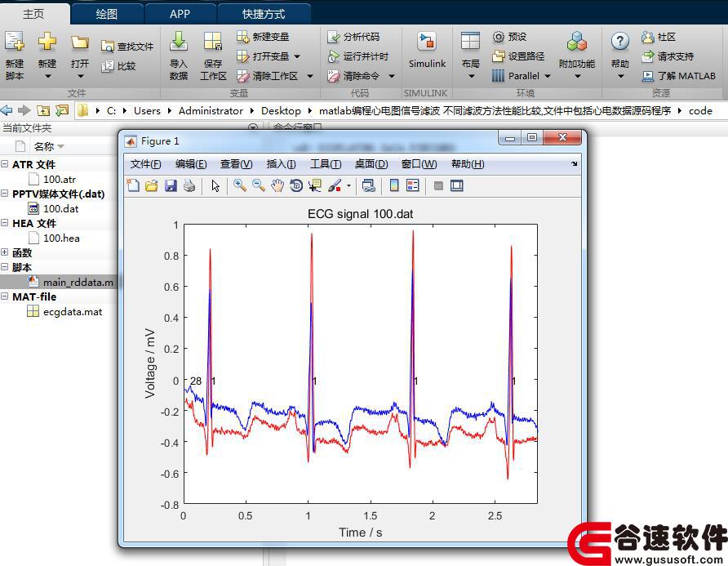Click Insert Colorbar icon
Screen dimensions: 728x566
coord(394,185)
